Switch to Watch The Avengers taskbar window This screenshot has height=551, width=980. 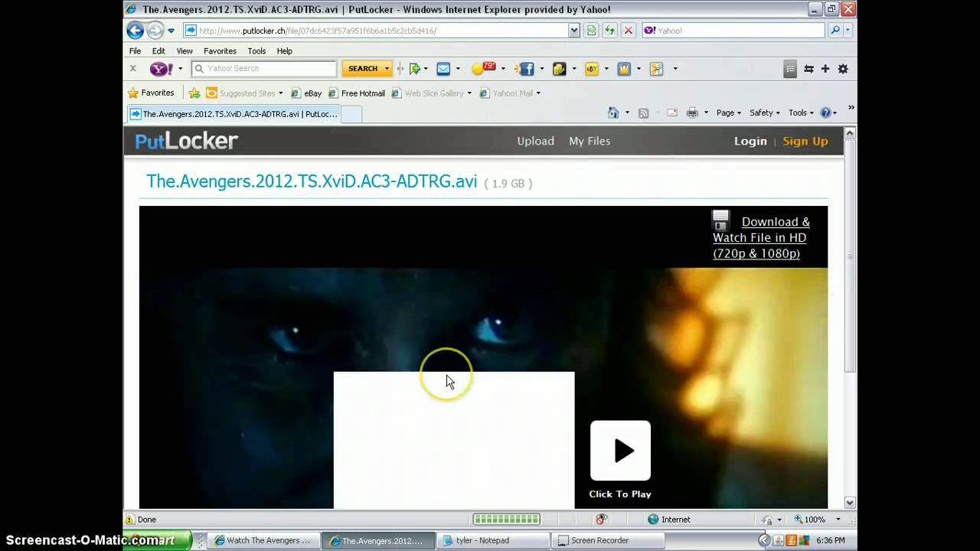263,540
